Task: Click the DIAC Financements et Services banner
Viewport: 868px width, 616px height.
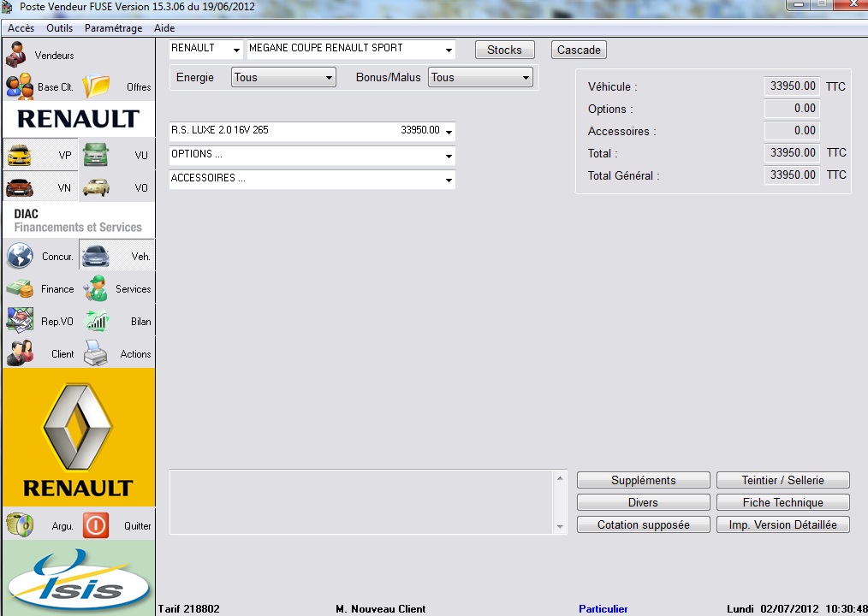Action: point(78,220)
